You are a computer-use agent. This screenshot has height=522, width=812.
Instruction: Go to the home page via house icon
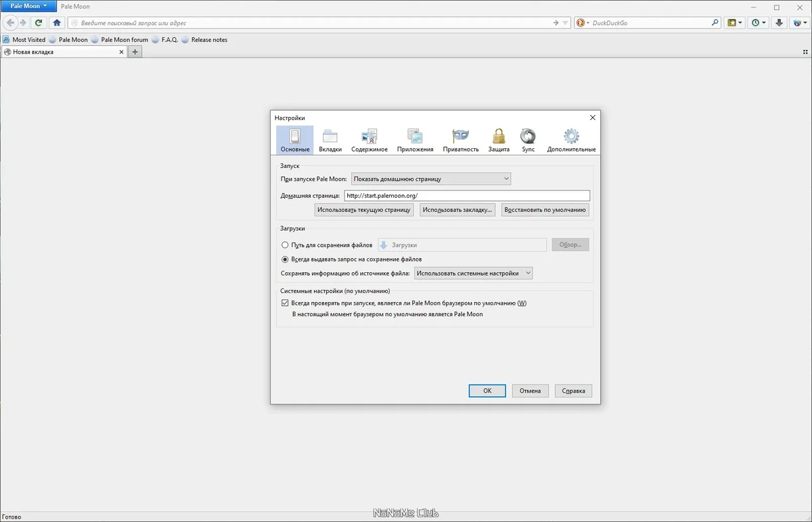[57, 22]
